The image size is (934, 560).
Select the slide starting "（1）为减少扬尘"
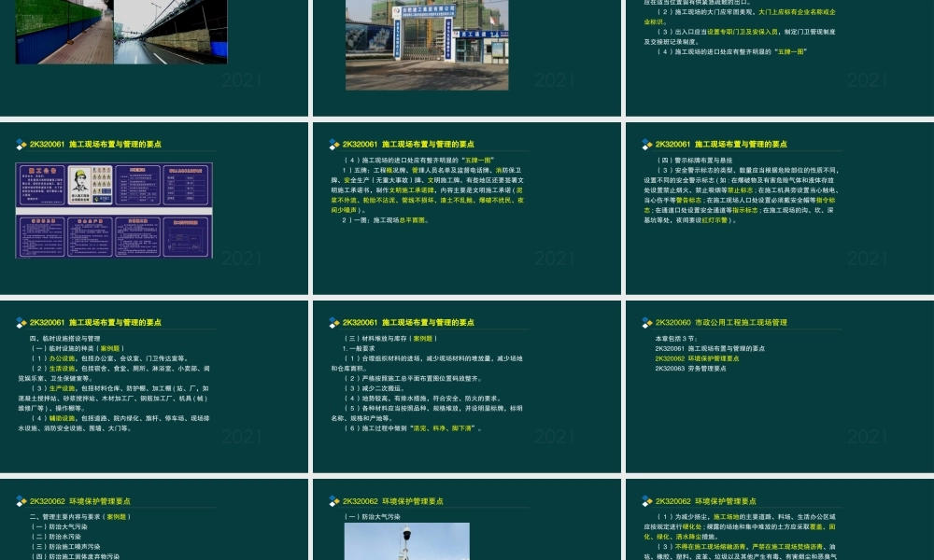pos(780,520)
